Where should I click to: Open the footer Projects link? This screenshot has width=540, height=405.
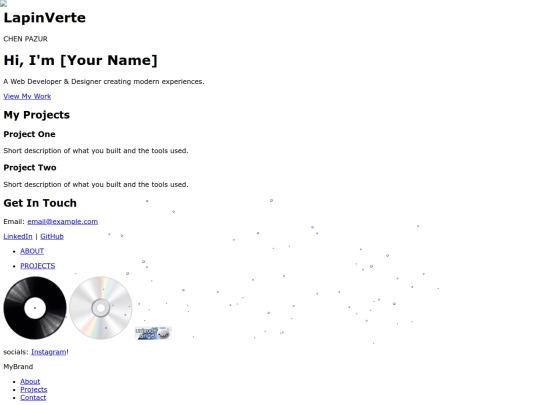click(34, 390)
